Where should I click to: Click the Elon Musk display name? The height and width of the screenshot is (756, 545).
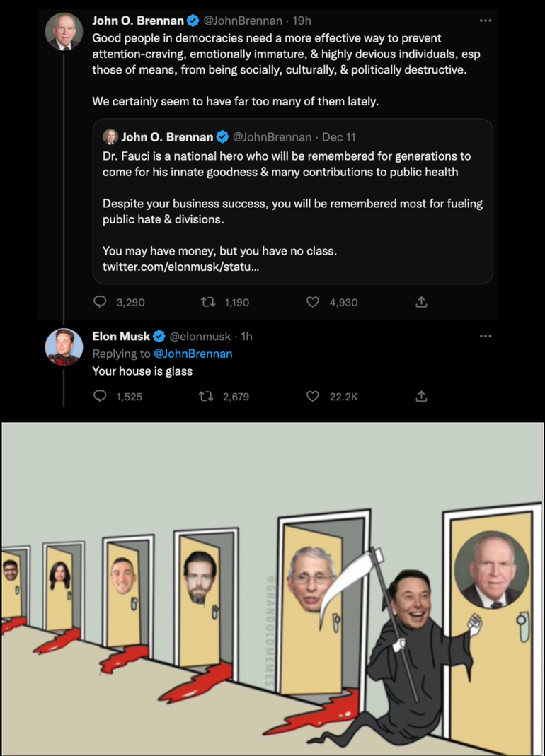(x=121, y=337)
